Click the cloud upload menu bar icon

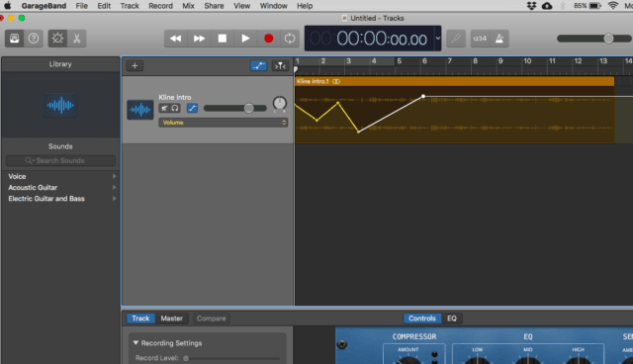pos(547,6)
